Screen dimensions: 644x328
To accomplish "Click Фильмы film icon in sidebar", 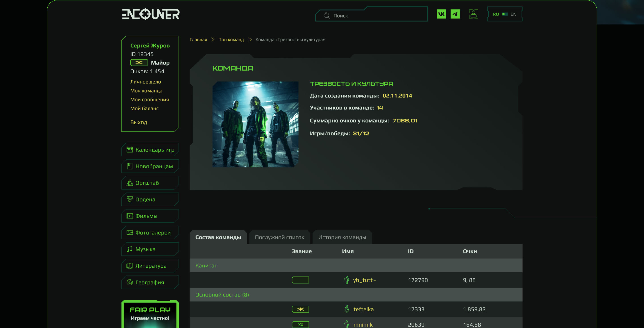I will tap(129, 216).
